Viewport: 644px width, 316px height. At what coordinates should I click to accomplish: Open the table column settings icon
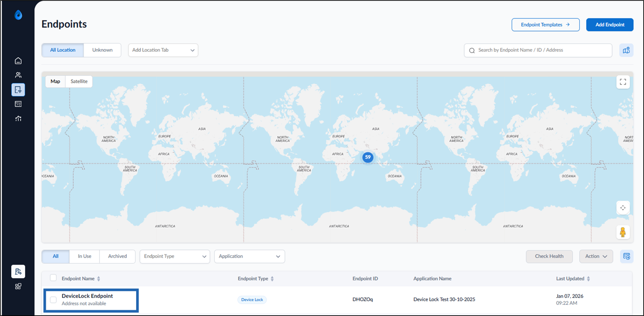point(626,256)
